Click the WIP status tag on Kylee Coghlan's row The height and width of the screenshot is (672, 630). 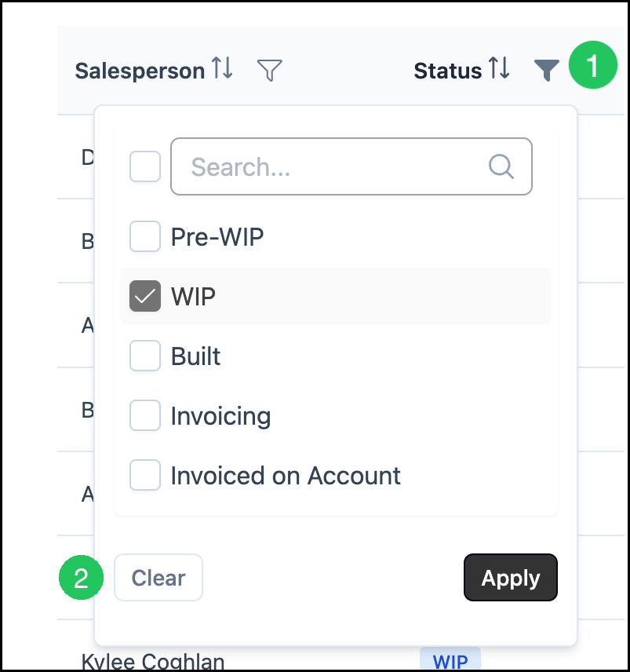pos(450,660)
